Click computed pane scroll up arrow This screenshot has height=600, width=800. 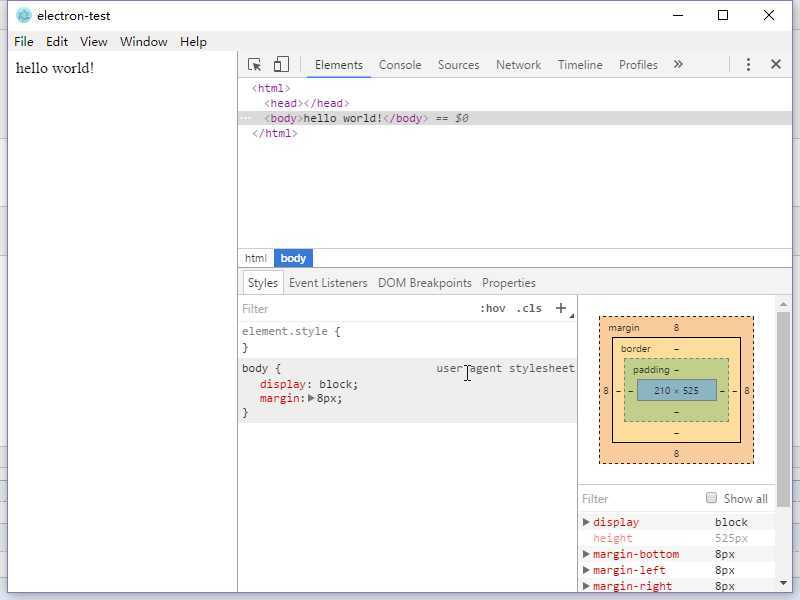783,304
